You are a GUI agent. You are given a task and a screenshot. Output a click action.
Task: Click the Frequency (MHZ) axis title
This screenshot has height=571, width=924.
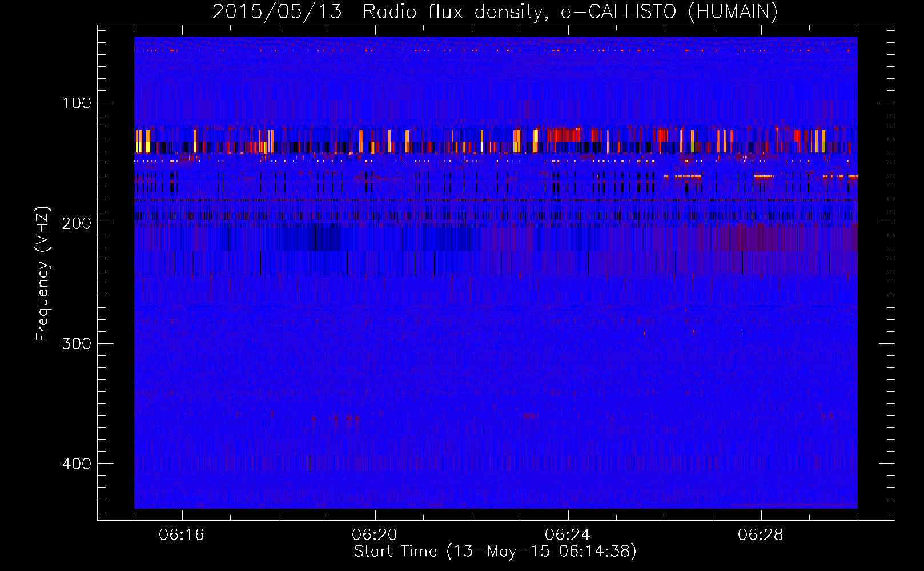click(x=43, y=274)
